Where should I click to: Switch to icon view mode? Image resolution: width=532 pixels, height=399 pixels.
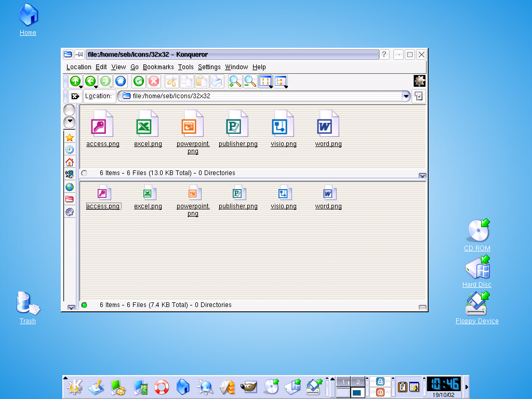tap(265, 82)
